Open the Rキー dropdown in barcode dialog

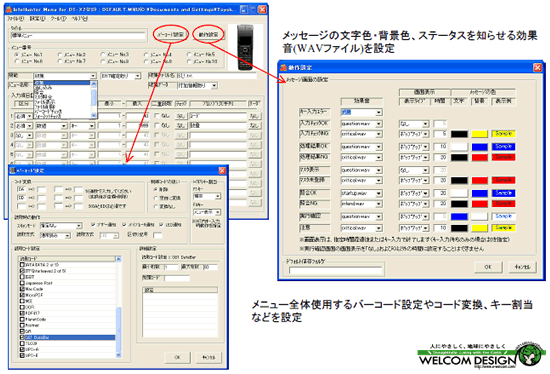click(207, 212)
